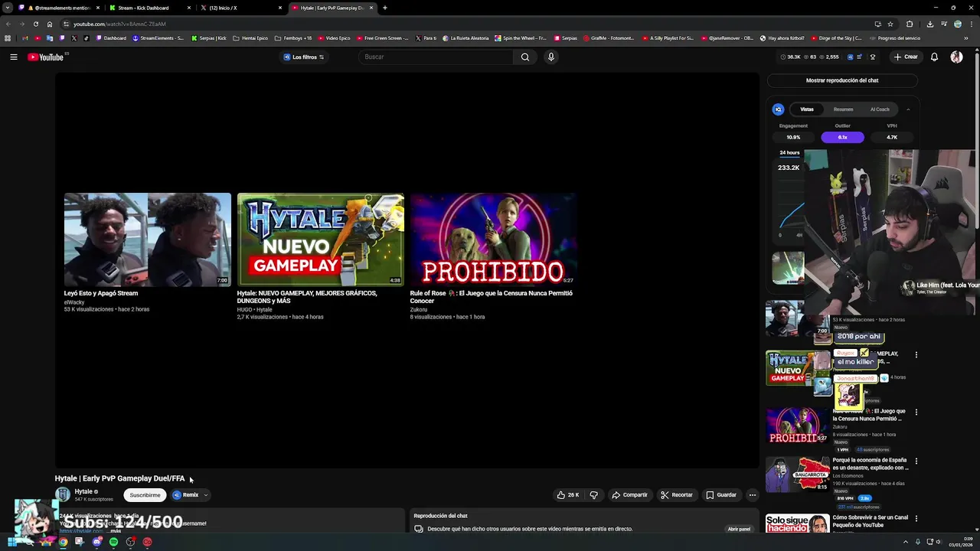Screen dimensions: 980x551
Task: Open sidebar video about economía de España
Action: [871, 464]
